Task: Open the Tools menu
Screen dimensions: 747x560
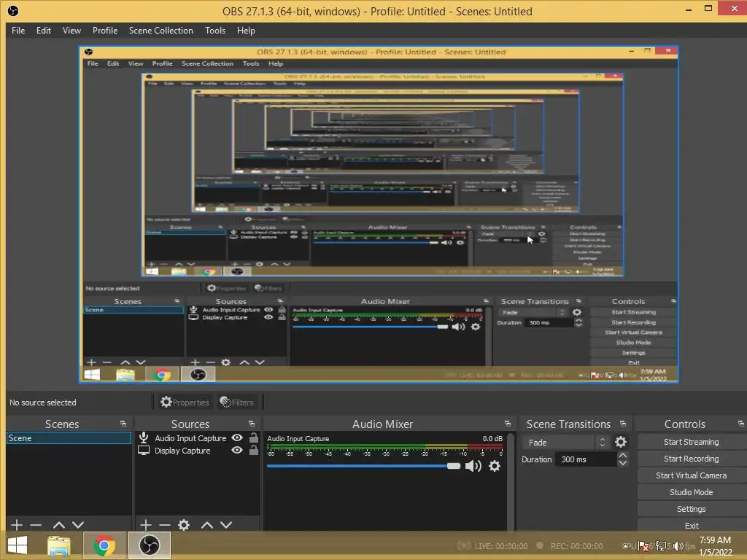Action: pos(215,31)
